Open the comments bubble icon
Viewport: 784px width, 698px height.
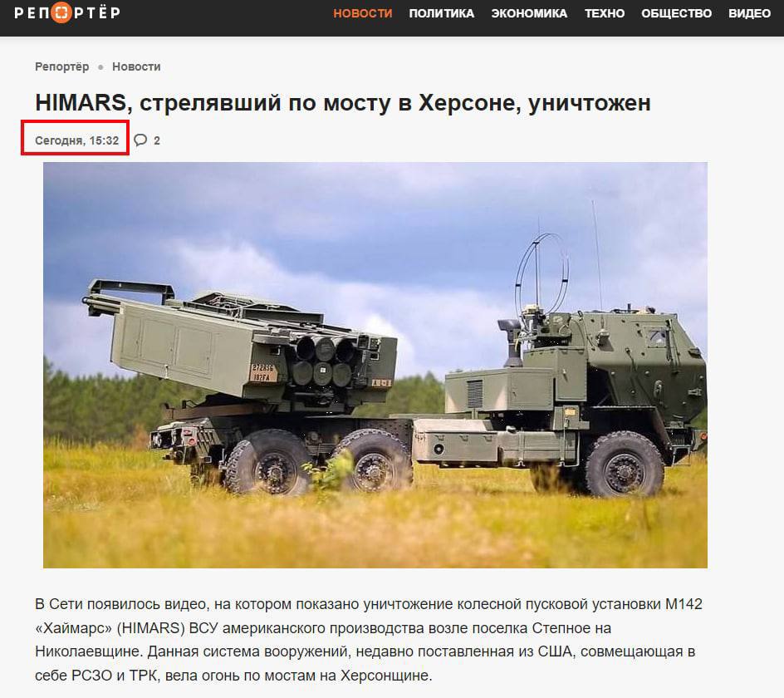coord(140,140)
